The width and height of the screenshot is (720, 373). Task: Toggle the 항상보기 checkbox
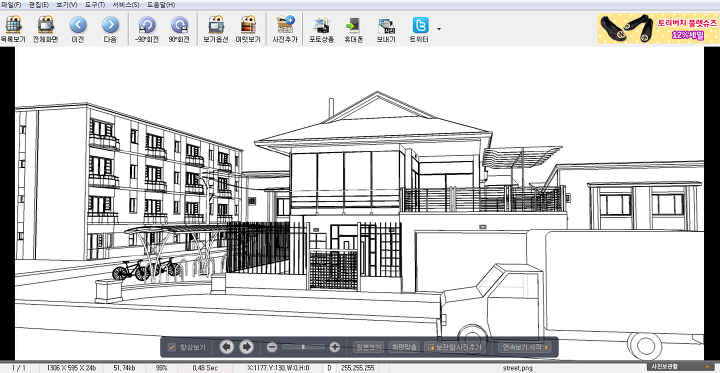(172, 347)
